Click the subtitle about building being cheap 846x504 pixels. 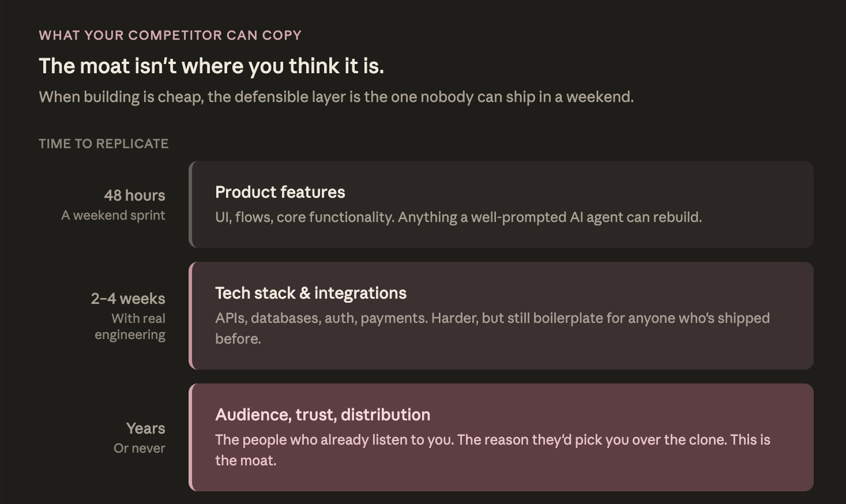tap(336, 97)
